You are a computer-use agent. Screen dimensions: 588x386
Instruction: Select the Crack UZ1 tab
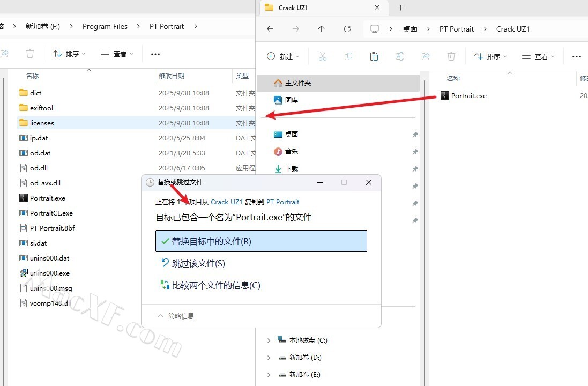click(x=311, y=8)
